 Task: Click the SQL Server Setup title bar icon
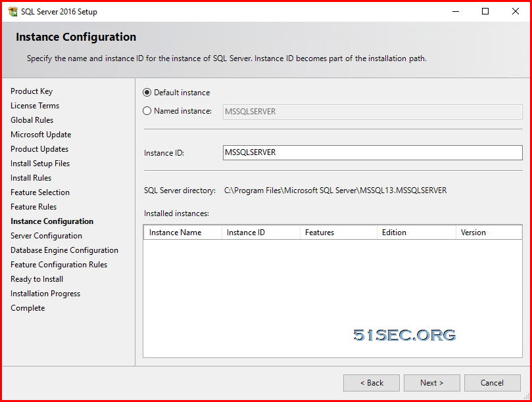click(x=12, y=12)
